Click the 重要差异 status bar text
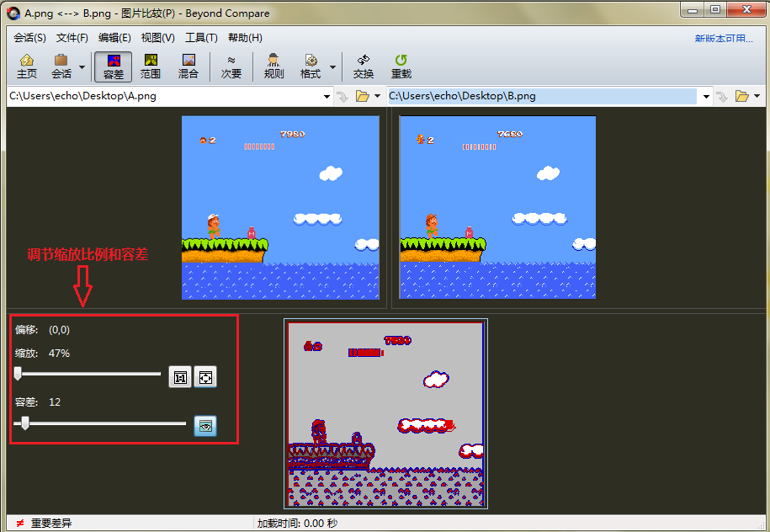Image resolution: width=770 pixels, height=532 pixels. pos(51,523)
